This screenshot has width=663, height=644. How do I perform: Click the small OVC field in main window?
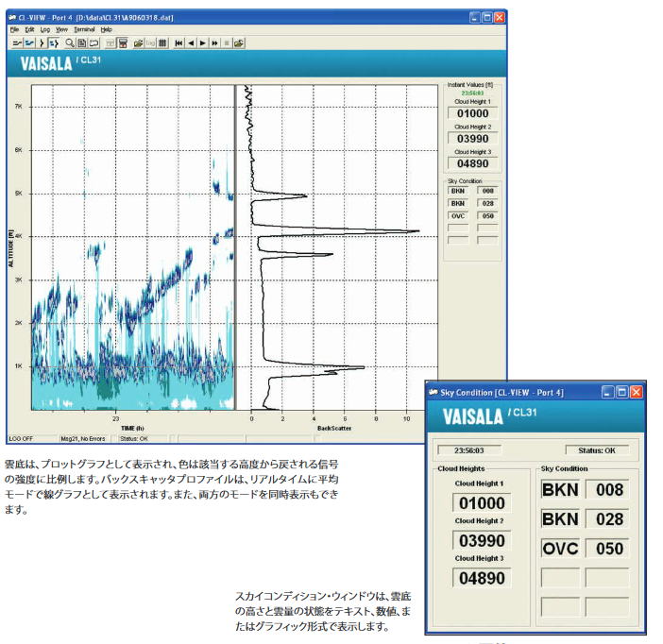[x=458, y=215]
